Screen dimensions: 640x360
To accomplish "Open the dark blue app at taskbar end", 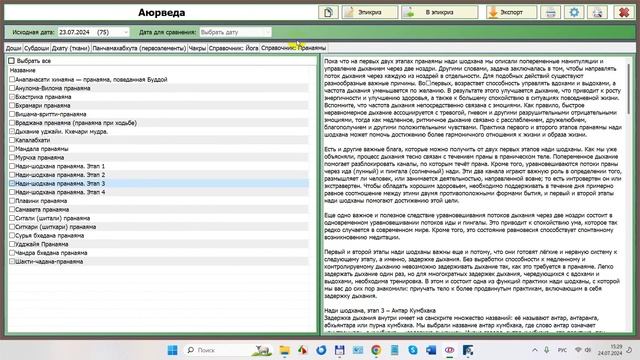I will click(x=468, y=350).
